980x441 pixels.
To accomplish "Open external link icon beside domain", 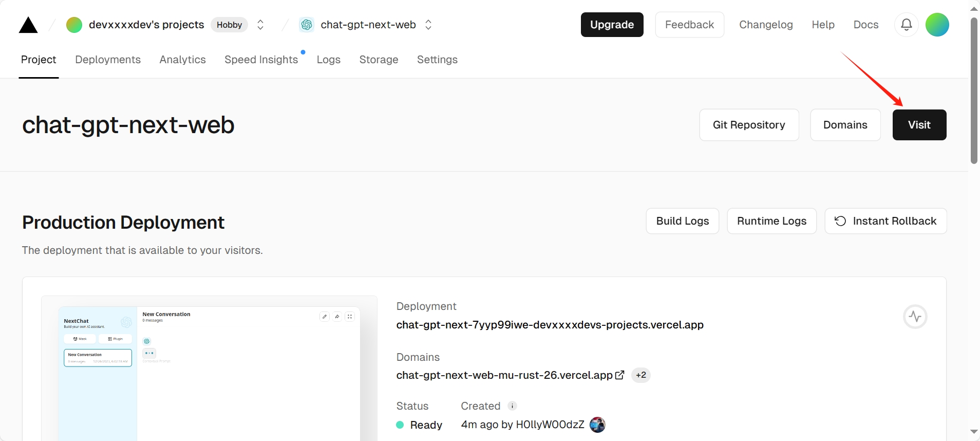I will click(620, 375).
